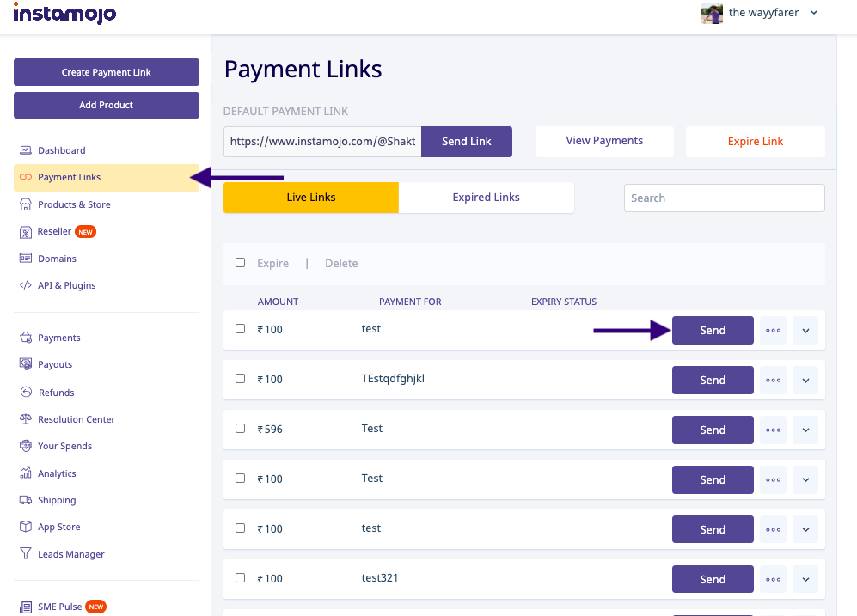Send the test321 payment link
The height and width of the screenshot is (616, 857).
[x=713, y=579]
